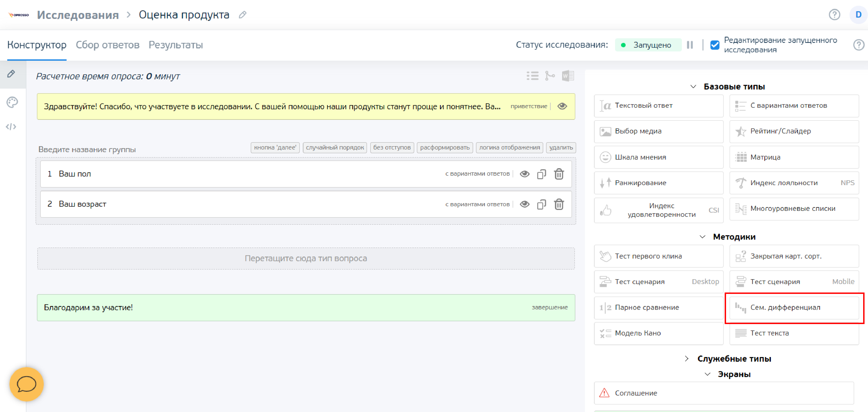Open help icon next to editing checkbox
868x412 pixels.
[x=859, y=45]
